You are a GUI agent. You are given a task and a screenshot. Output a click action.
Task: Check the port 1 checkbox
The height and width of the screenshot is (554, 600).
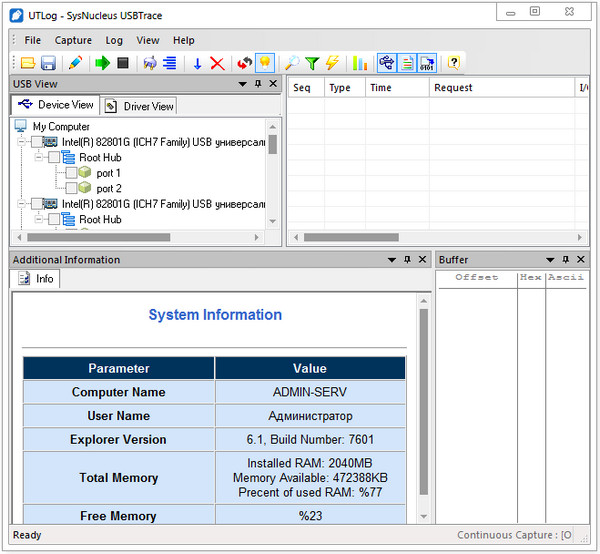click(71, 173)
